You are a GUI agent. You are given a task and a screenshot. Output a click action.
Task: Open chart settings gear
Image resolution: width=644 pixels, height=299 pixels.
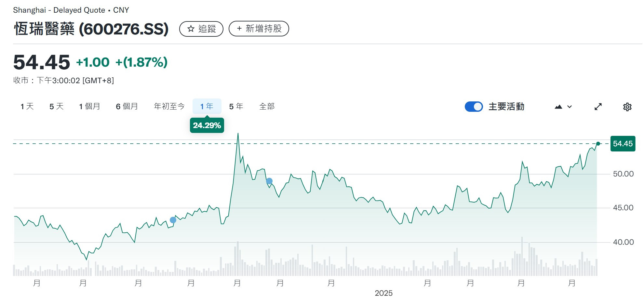(627, 107)
